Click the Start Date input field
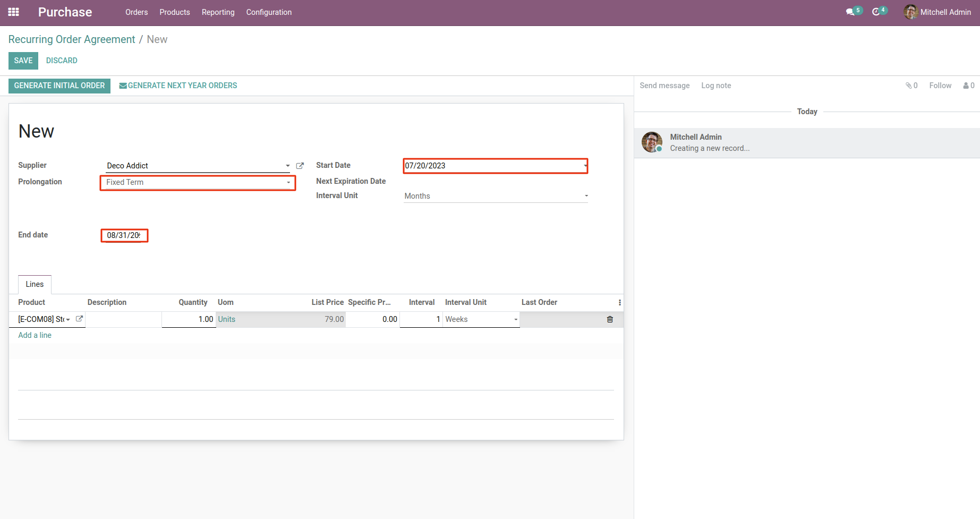980x519 pixels. (491, 166)
